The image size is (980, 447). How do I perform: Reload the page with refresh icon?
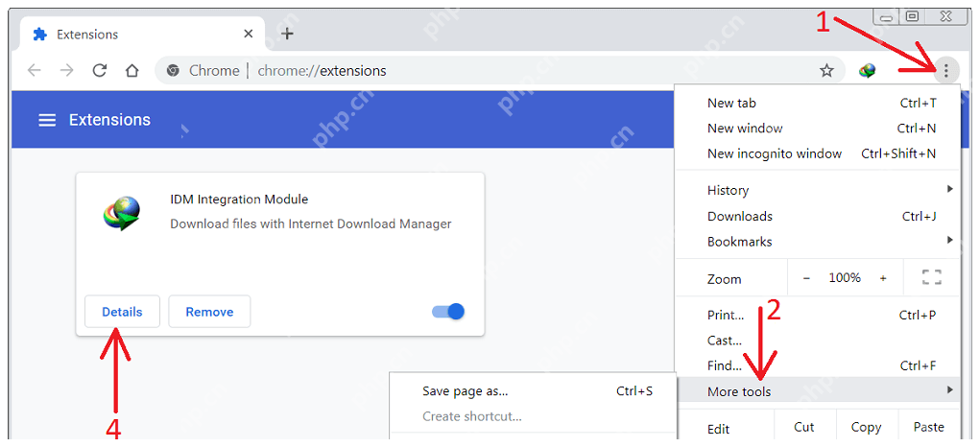coord(100,71)
